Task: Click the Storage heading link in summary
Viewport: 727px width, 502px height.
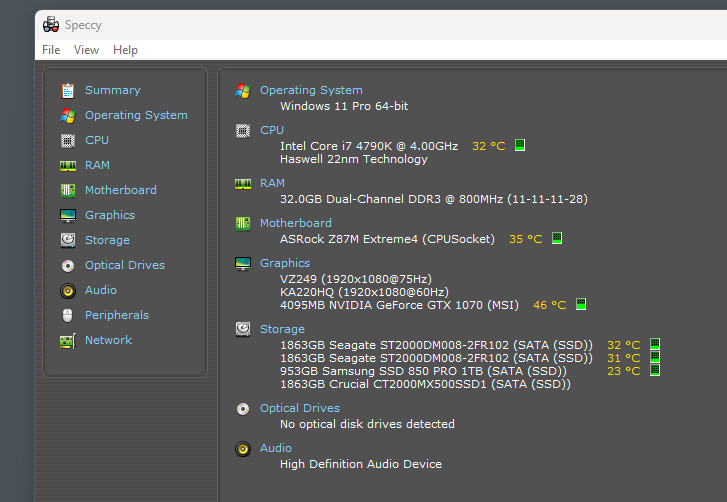Action: tap(282, 329)
